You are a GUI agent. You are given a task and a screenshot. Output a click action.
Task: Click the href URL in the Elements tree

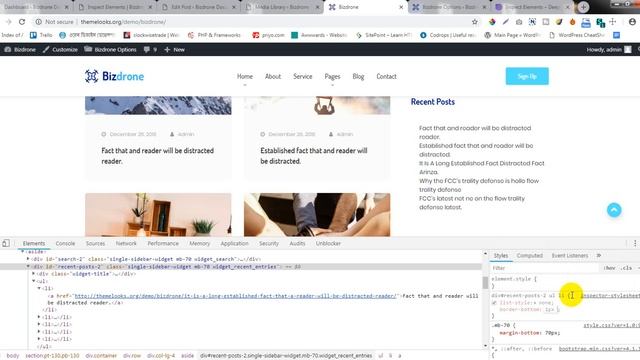click(x=235, y=296)
